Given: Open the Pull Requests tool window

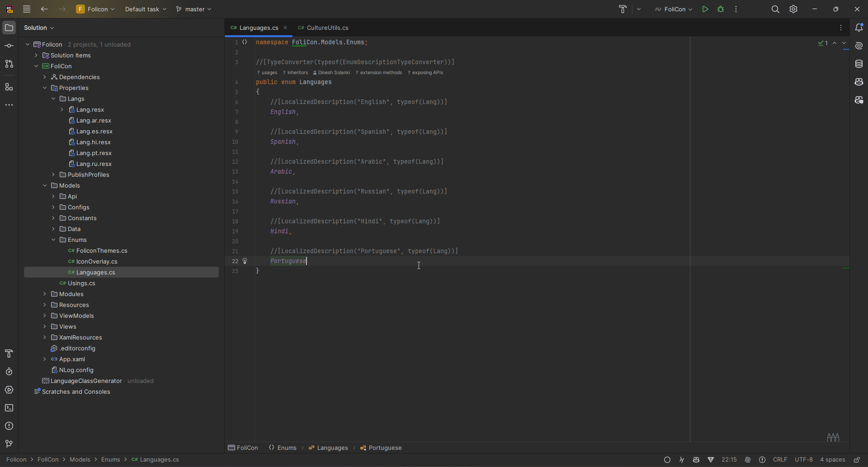Looking at the screenshot, I should point(9,64).
